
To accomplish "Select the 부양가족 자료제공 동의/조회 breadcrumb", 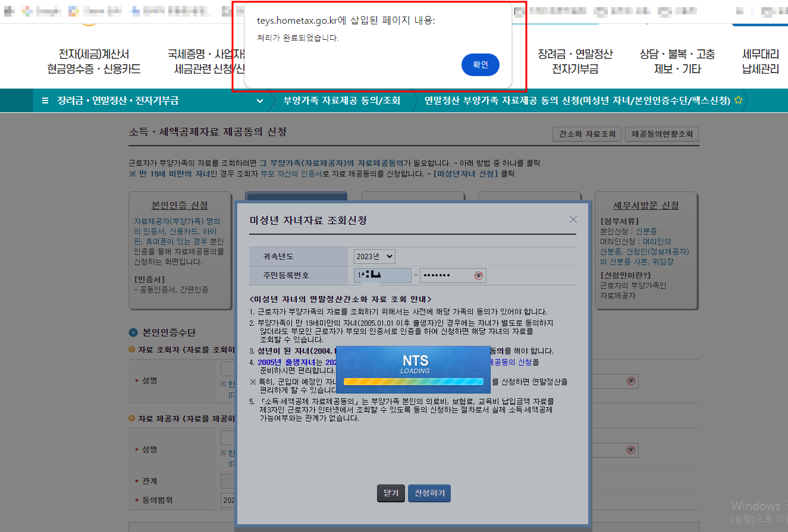I will (342, 100).
